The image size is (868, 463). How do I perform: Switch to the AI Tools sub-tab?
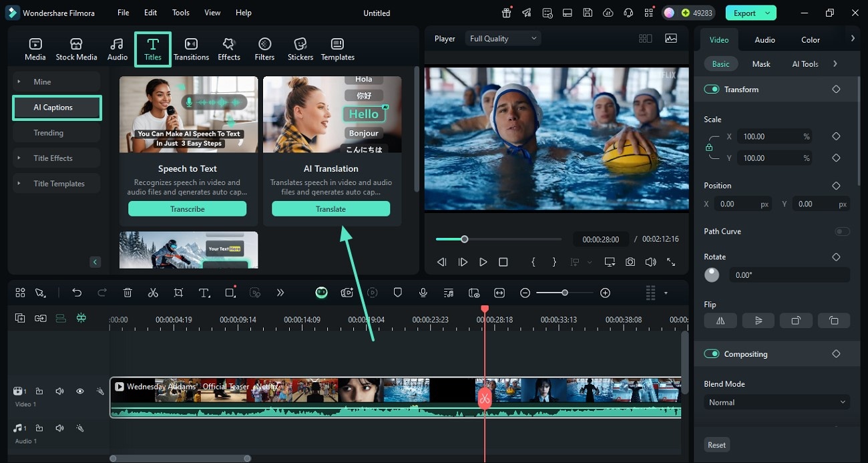[x=805, y=64]
